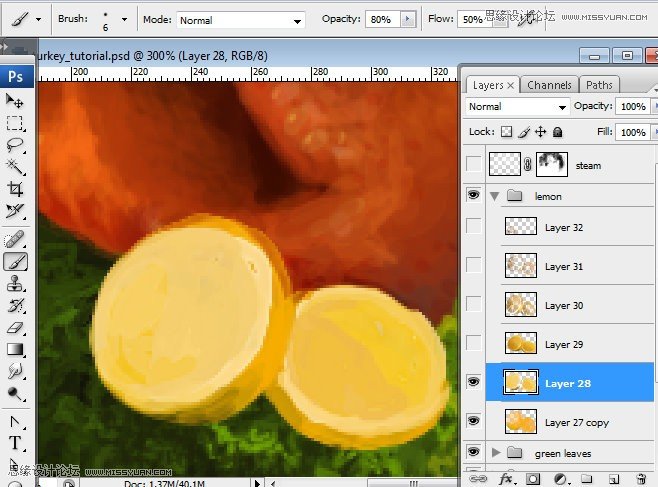Image resolution: width=658 pixels, height=487 pixels.
Task: Edit the layer Fill 100% field
Action: click(x=633, y=133)
